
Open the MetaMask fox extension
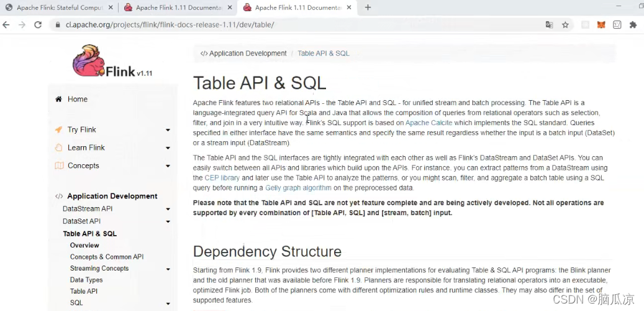[x=601, y=25]
